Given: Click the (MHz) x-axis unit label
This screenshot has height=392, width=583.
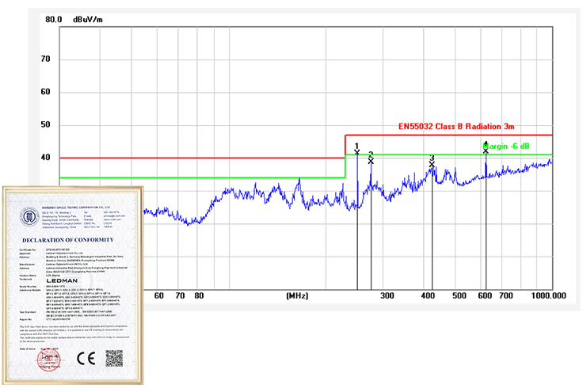Looking at the screenshot, I should coord(299,295).
